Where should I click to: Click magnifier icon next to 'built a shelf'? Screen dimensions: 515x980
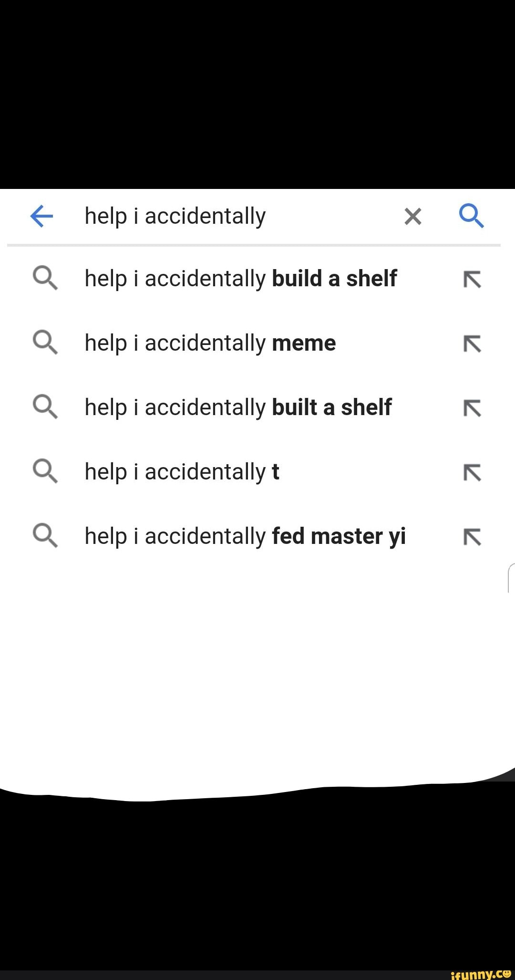(45, 407)
